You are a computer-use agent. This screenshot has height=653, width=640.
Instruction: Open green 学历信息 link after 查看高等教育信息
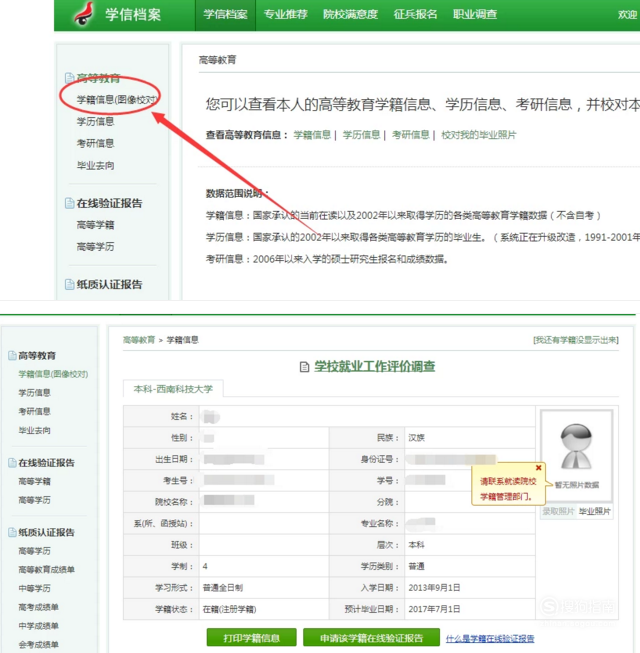pyautogui.click(x=361, y=135)
